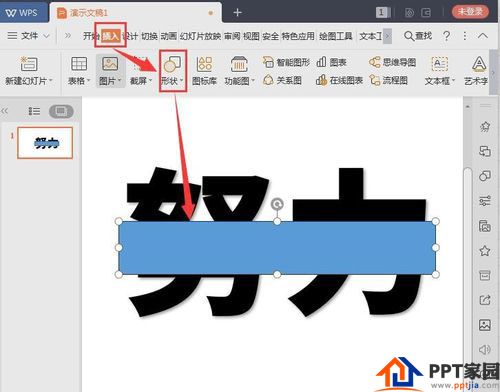The width and height of the screenshot is (500, 392).
Task: Expand the 文件 menu dropdown arrow
Action: [x=47, y=36]
